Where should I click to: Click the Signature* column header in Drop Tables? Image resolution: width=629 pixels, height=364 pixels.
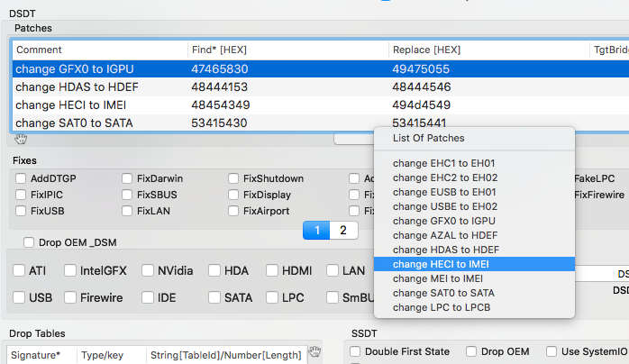tap(41, 355)
